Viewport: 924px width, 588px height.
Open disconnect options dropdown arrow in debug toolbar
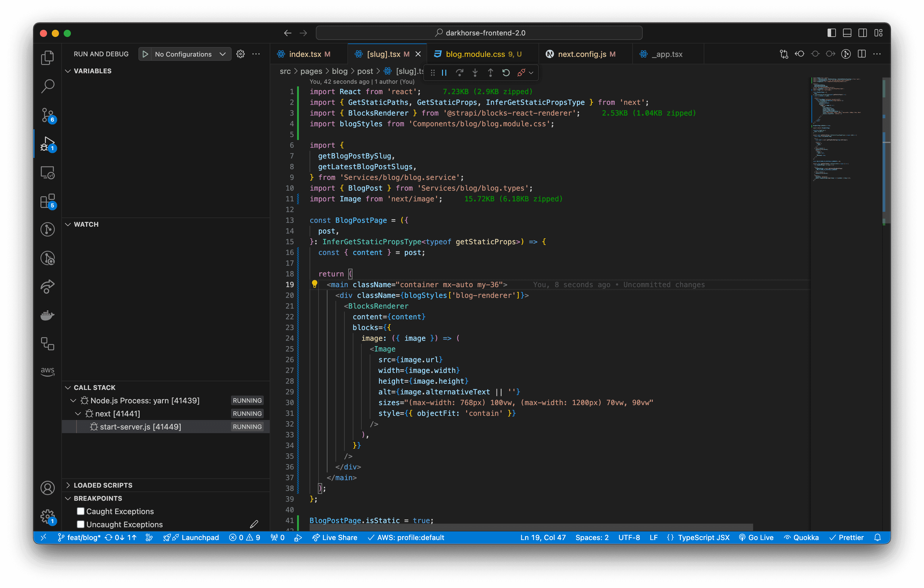531,73
